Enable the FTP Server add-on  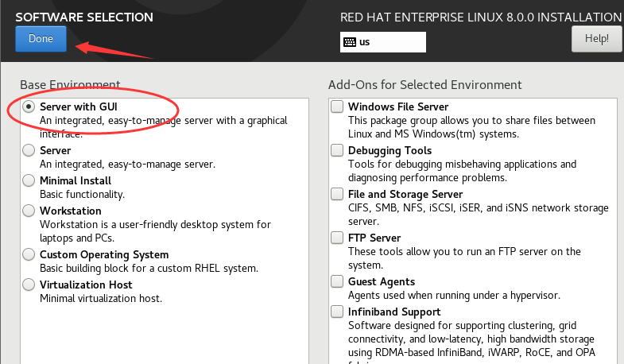[338, 238]
